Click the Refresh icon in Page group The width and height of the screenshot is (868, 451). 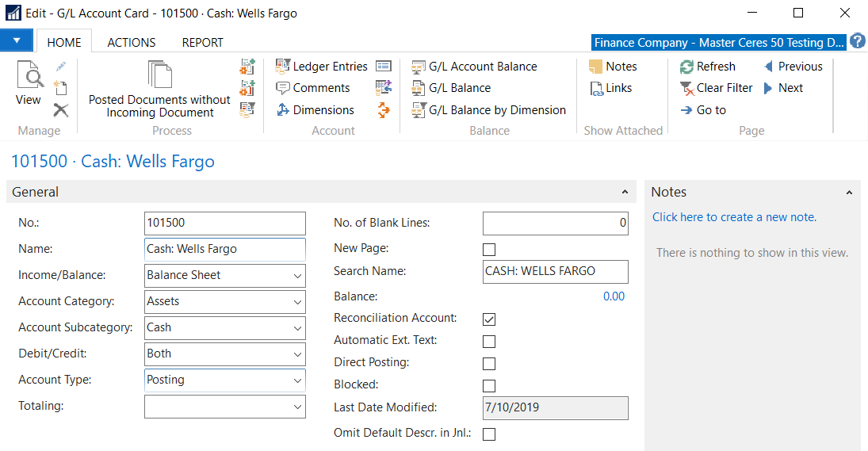coord(687,67)
